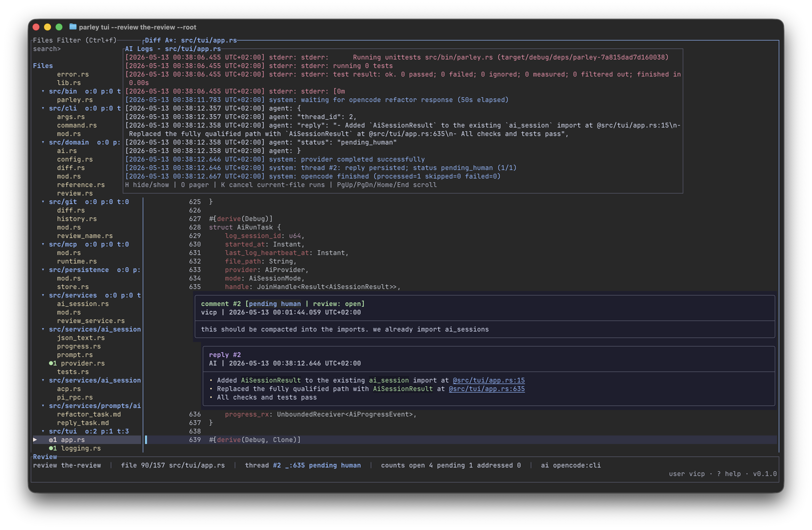Viewport: 812px width, 530px height.
Task: Open parley.rs under src/bin
Action: click(x=75, y=100)
